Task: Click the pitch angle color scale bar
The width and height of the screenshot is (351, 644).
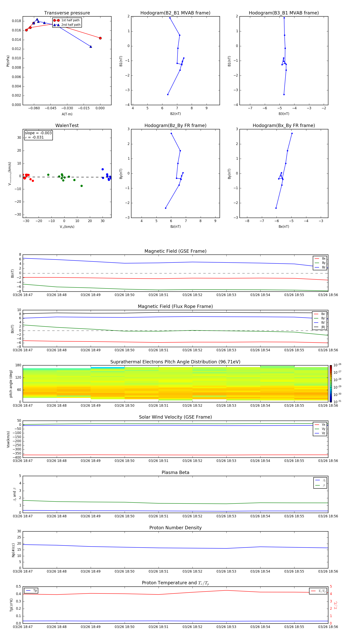Action: (331, 384)
